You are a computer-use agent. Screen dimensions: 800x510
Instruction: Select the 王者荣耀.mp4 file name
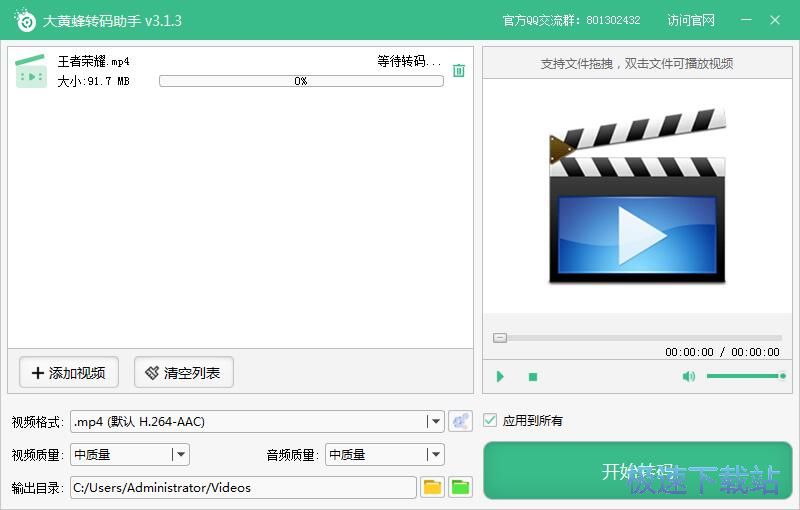(93, 62)
